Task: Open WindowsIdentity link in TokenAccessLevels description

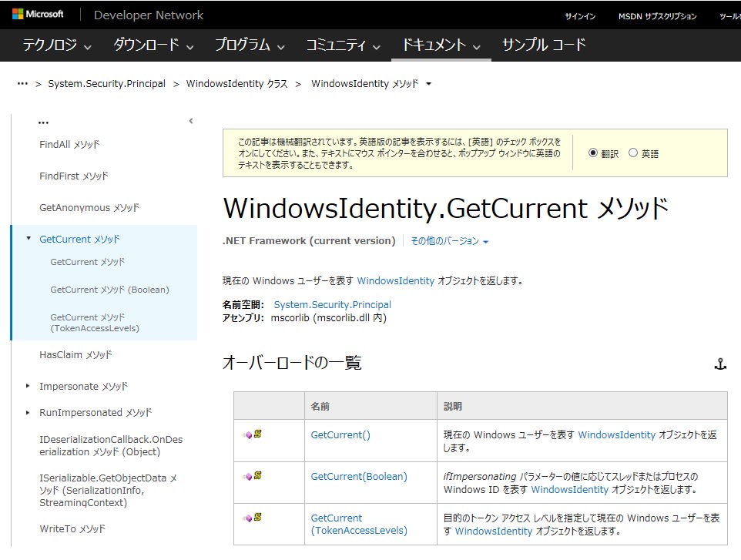Action: point(494,531)
